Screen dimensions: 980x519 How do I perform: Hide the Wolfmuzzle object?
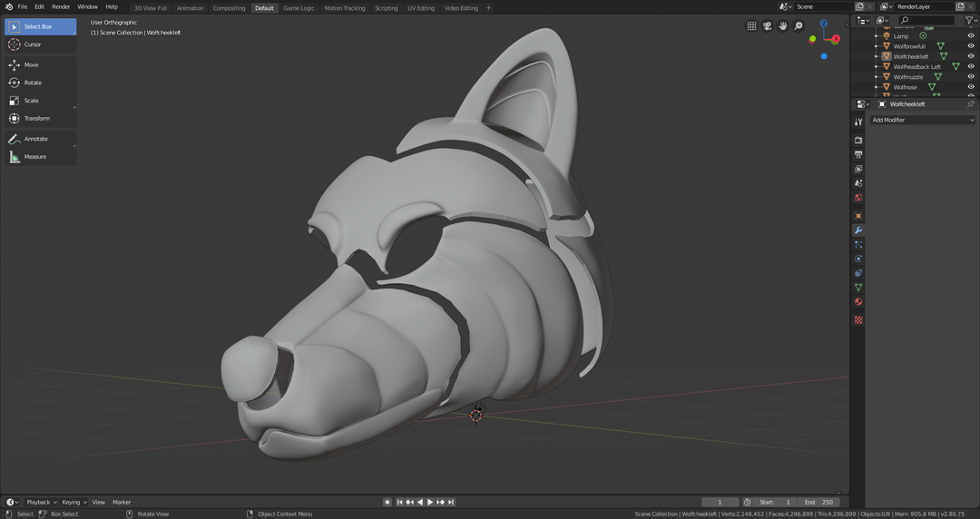pos(971,77)
